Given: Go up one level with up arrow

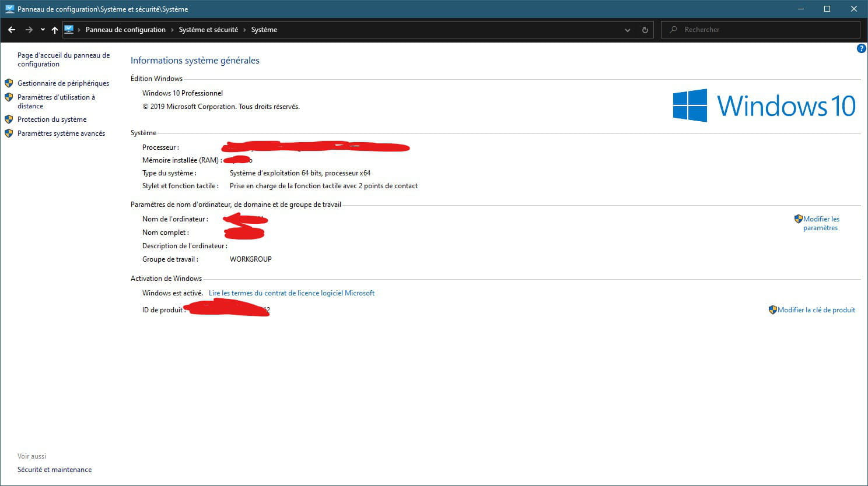Looking at the screenshot, I should pyautogui.click(x=55, y=30).
